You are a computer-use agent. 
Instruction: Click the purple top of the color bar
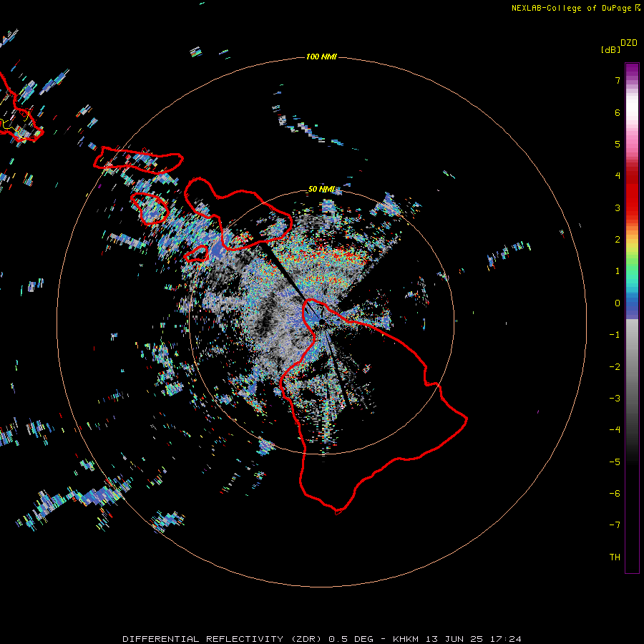pos(632,70)
